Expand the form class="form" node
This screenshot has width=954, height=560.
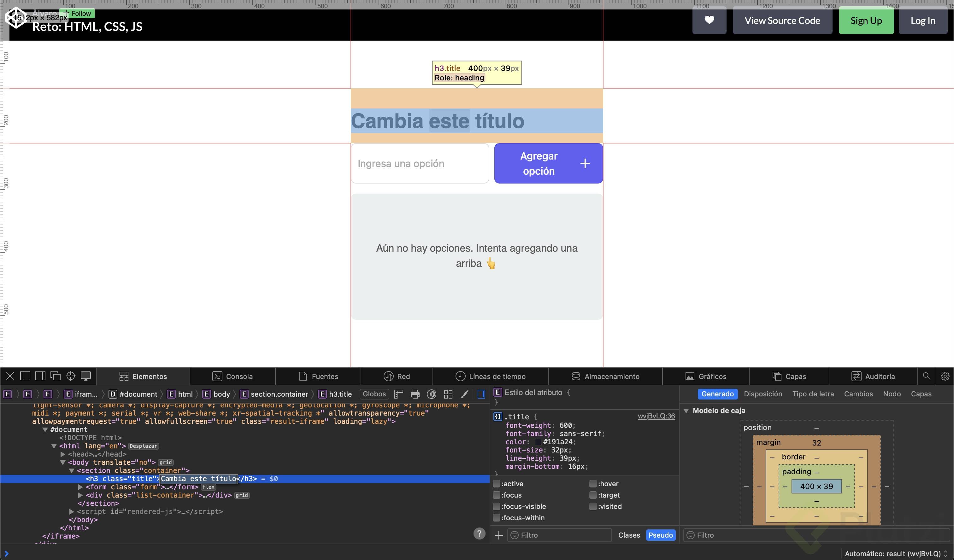click(x=80, y=487)
